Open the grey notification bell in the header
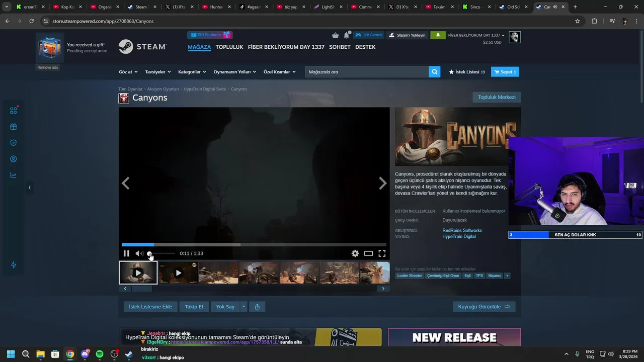The width and height of the screenshot is (644, 362). (347, 35)
